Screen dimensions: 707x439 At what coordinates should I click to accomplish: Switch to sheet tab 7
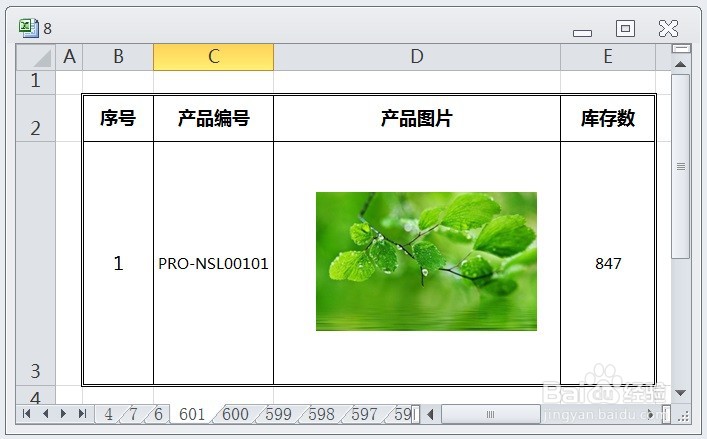133,414
